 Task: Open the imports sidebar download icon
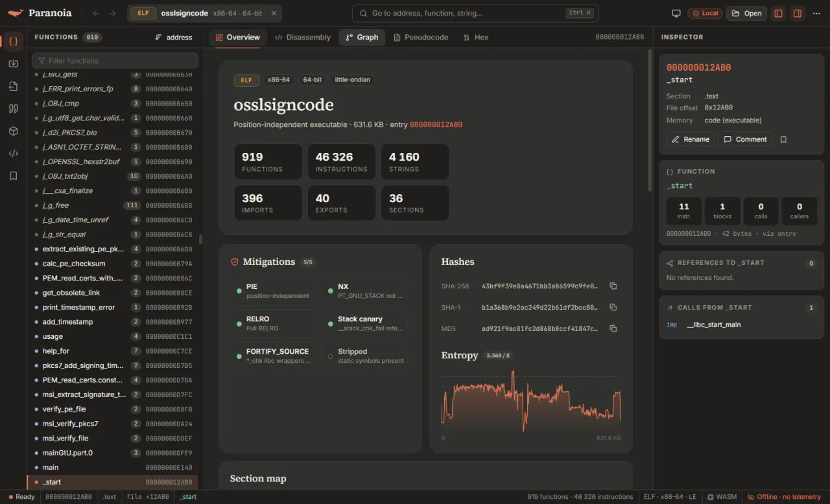click(13, 63)
